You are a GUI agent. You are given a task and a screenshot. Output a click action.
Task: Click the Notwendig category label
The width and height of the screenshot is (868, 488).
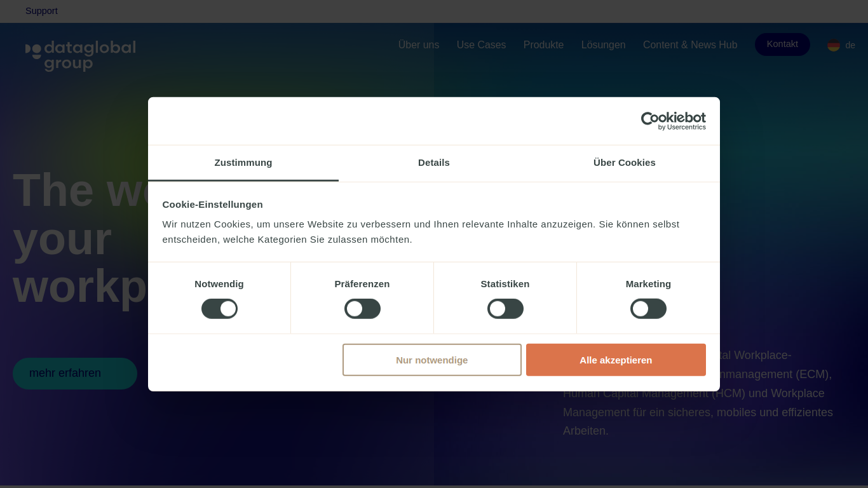tap(219, 284)
